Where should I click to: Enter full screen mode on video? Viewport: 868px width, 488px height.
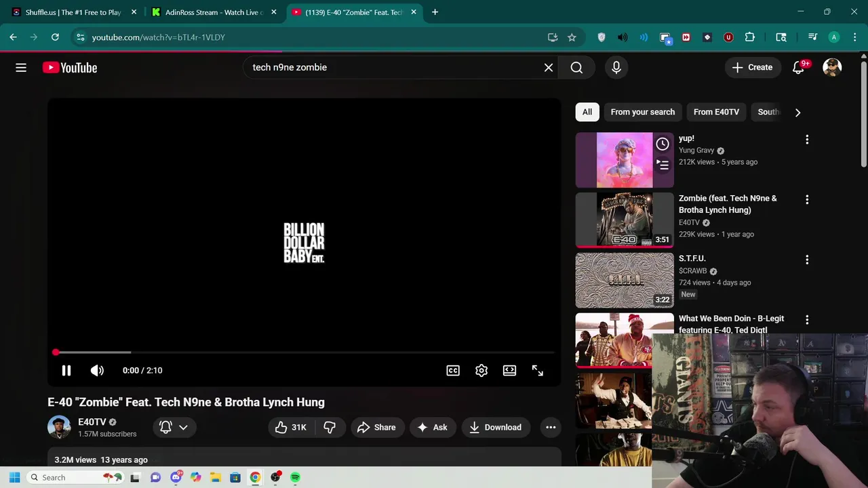(538, 371)
